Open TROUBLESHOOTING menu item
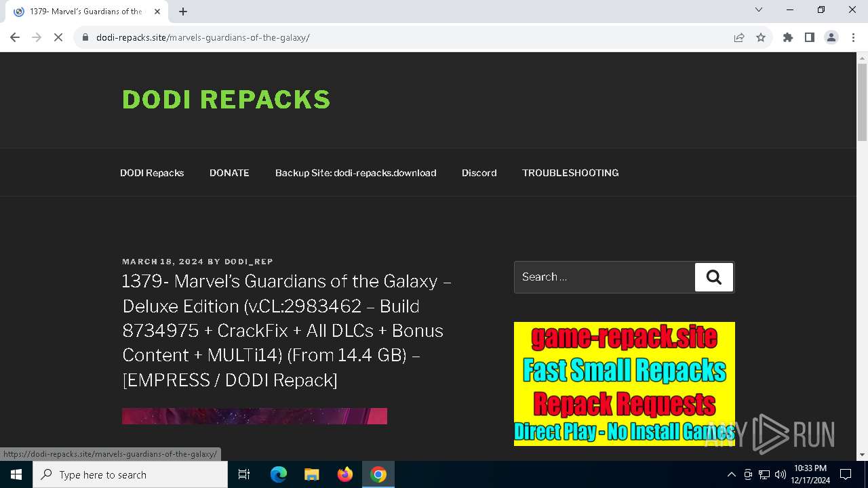 tap(570, 173)
